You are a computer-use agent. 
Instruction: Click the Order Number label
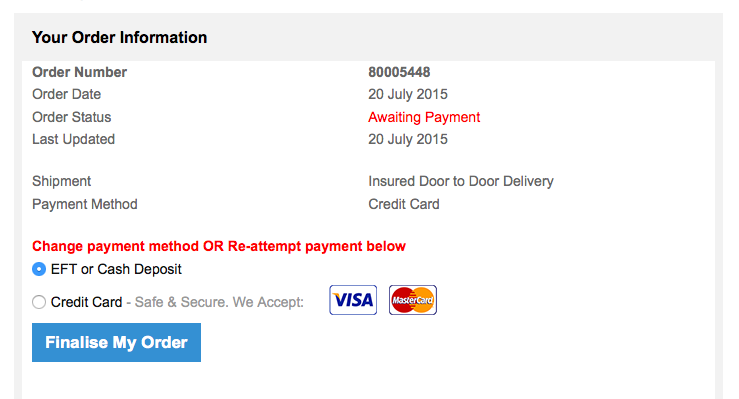click(79, 72)
